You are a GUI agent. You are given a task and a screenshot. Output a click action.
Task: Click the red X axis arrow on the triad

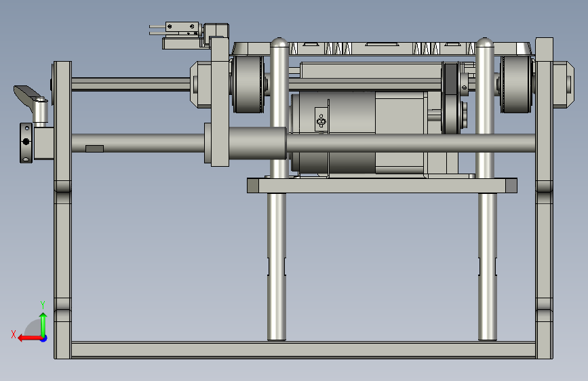[x=30, y=338]
